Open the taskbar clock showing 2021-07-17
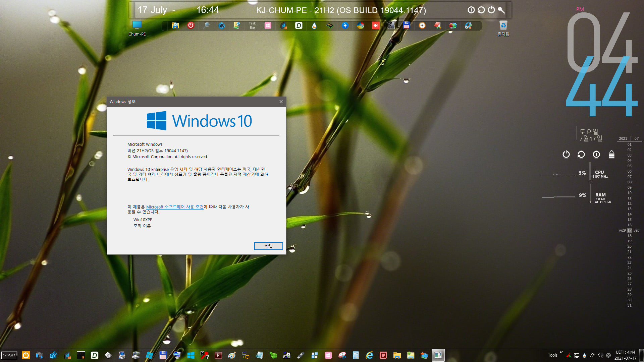Viewport: 644px width, 362px height. pos(625,355)
